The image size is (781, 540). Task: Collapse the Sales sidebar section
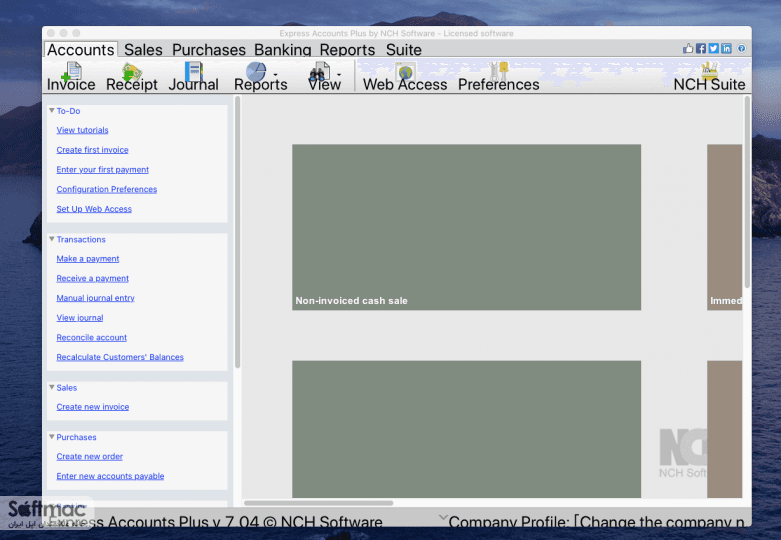pyautogui.click(x=52, y=387)
